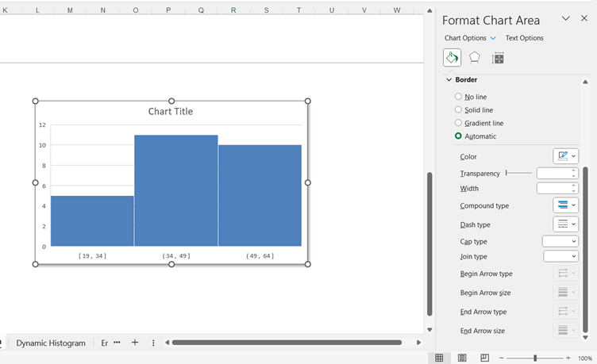The width and height of the screenshot is (597, 364).
Task: Choose the Solid line border option
Action: 458,110
